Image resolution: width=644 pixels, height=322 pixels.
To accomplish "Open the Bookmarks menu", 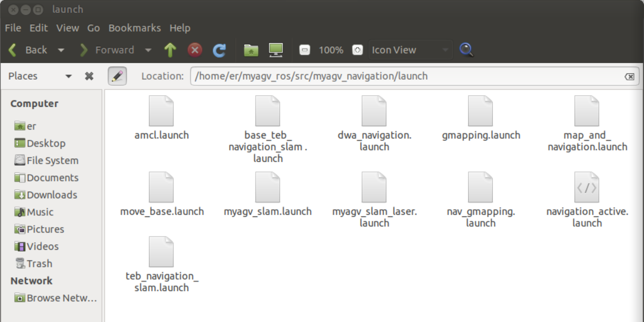I will pyautogui.click(x=135, y=28).
